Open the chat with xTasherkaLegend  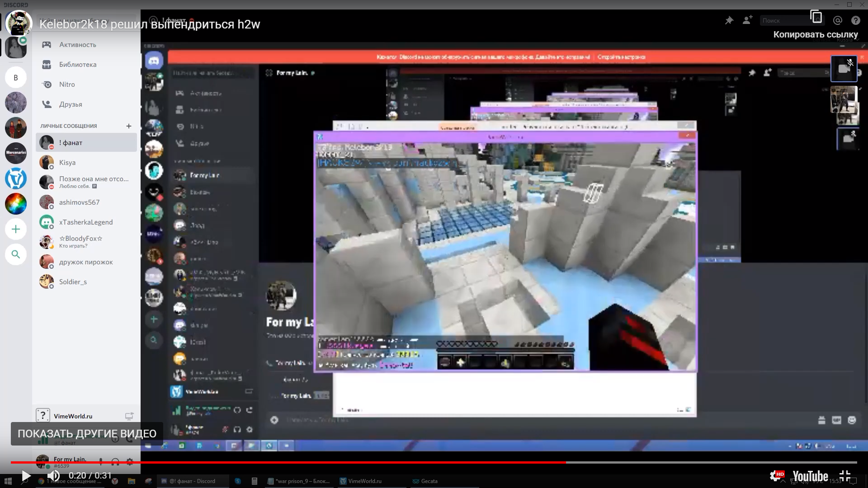(86, 222)
